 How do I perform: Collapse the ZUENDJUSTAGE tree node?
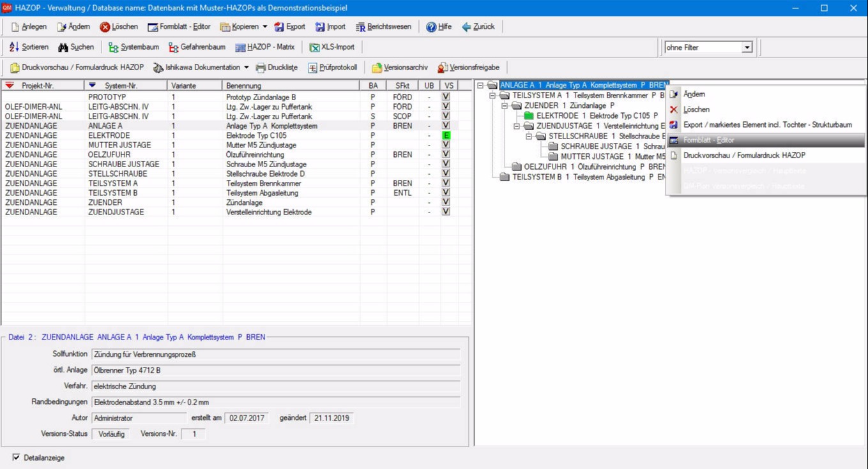517,126
